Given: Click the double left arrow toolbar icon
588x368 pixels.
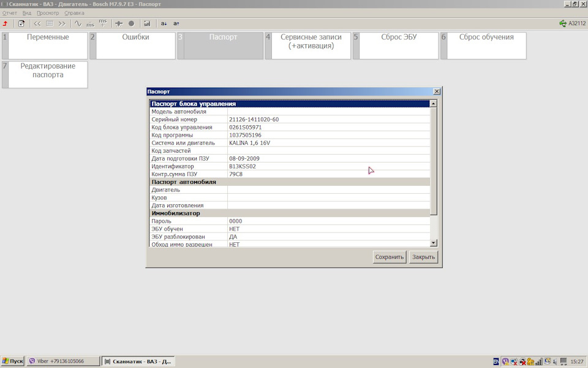Looking at the screenshot, I should tap(37, 23).
